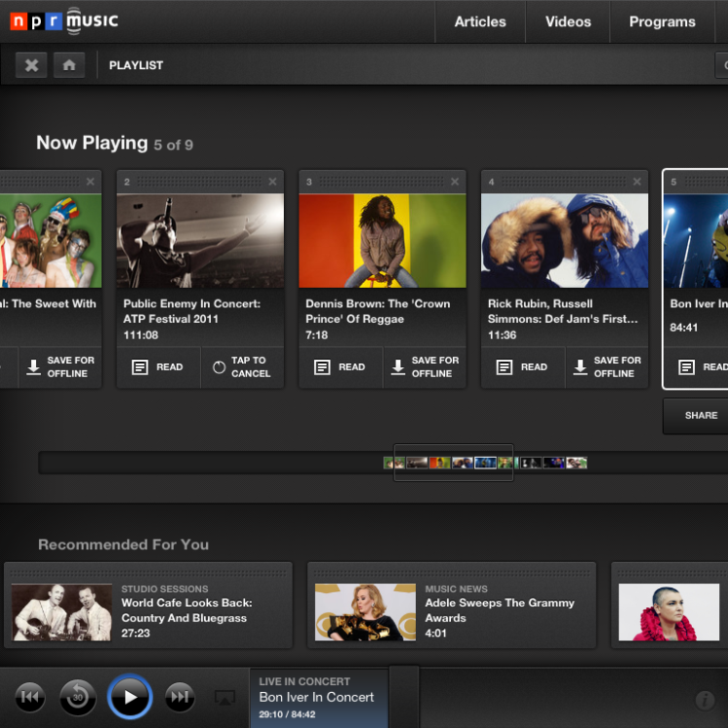This screenshot has height=728, width=728.
Task: Read the Public Enemy In Concert article
Action: click(x=158, y=366)
